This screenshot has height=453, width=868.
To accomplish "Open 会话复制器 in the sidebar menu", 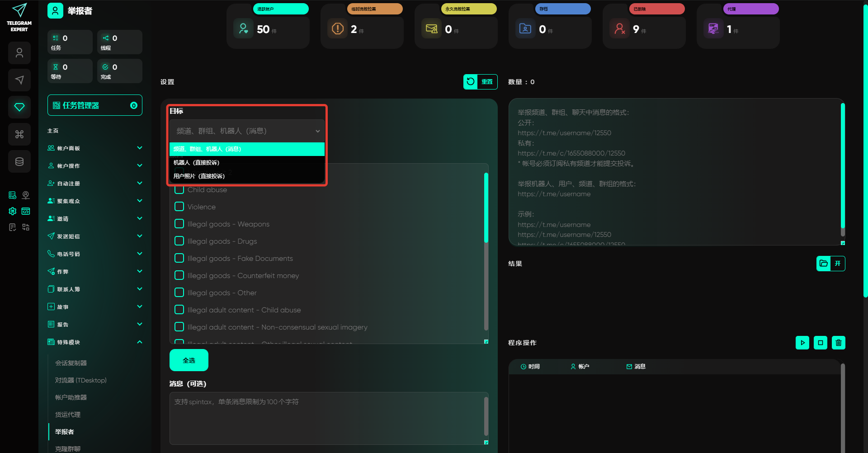I will click(71, 363).
